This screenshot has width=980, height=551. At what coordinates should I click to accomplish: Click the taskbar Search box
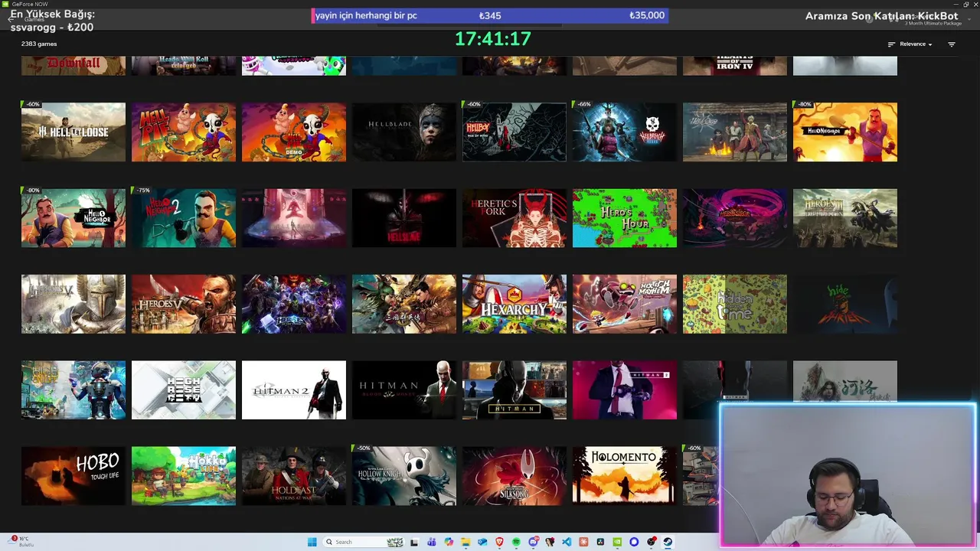click(364, 542)
